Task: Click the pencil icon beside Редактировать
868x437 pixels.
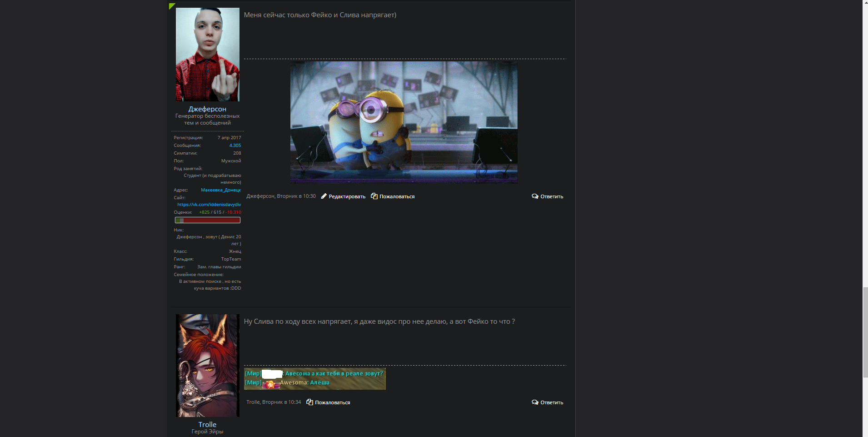Action: pyautogui.click(x=324, y=196)
